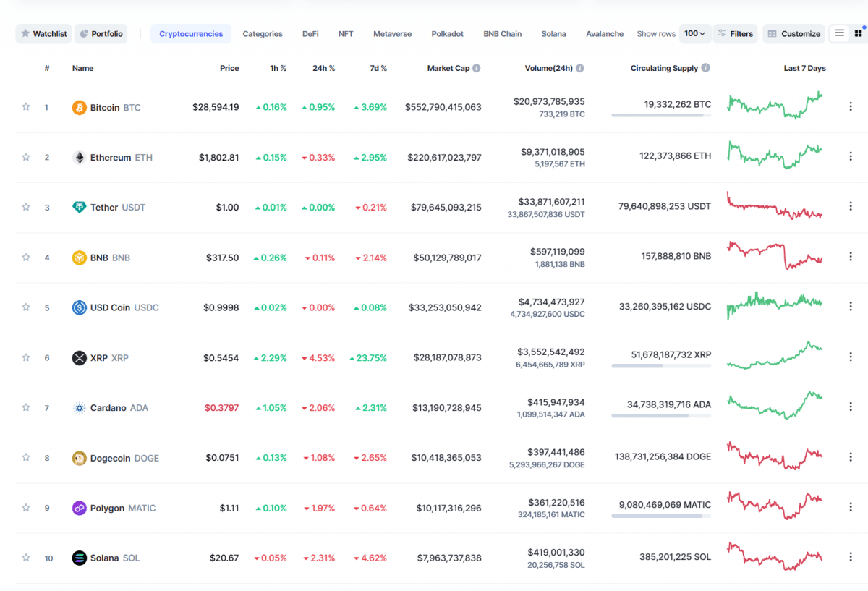This screenshot has width=868, height=591.
Task: Star Ethereum to add to watchlist
Action: [x=26, y=157]
